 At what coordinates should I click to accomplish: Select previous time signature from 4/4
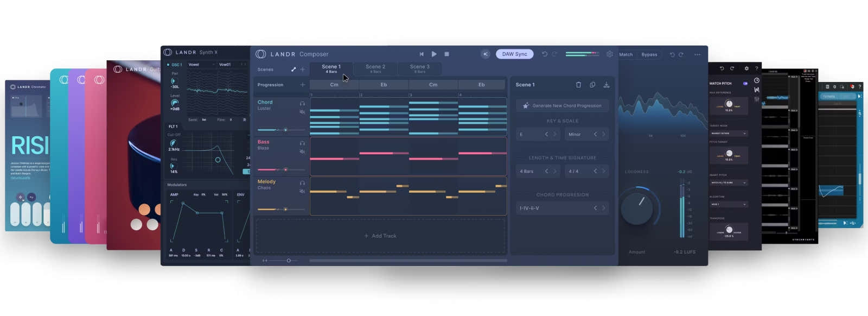[x=595, y=171]
